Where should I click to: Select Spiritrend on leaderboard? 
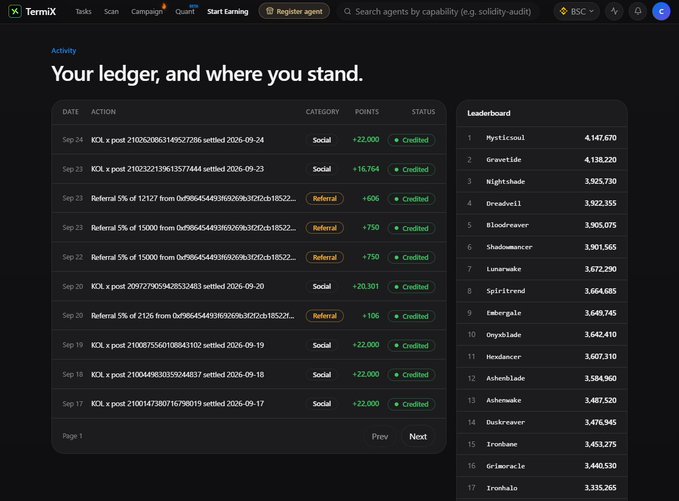[x=542, y=291]
